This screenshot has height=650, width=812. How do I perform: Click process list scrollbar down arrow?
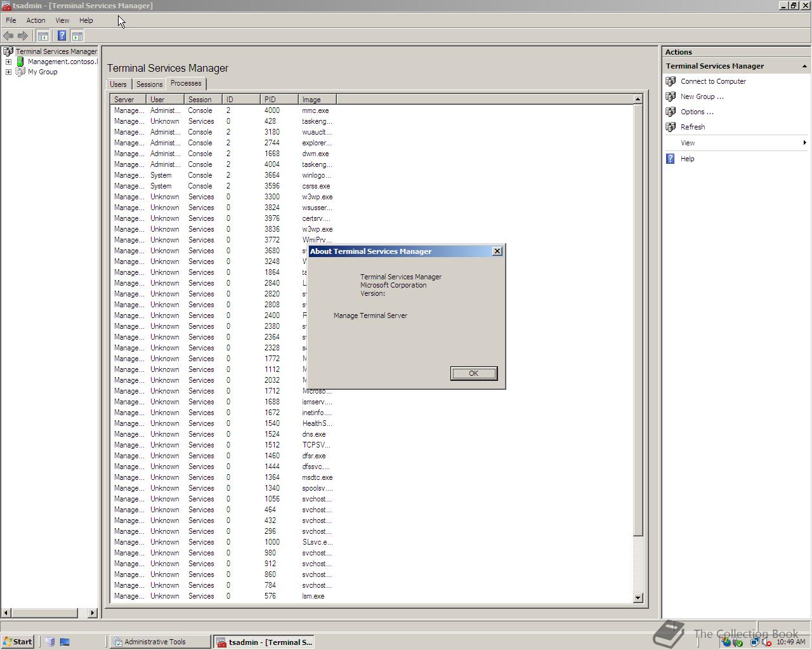point(638,598)
